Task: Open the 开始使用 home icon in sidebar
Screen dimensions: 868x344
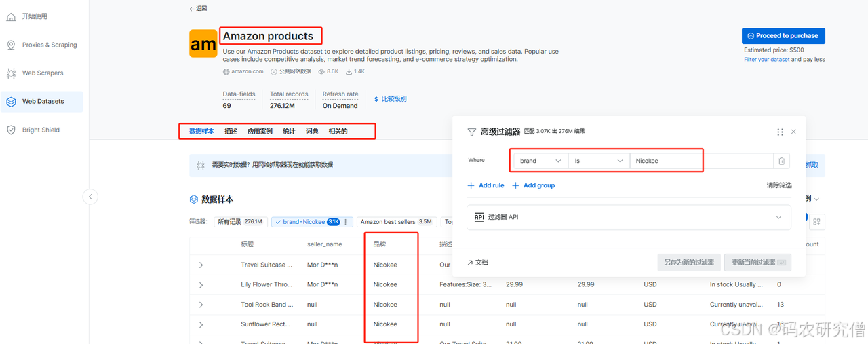Action: (11, 16)
